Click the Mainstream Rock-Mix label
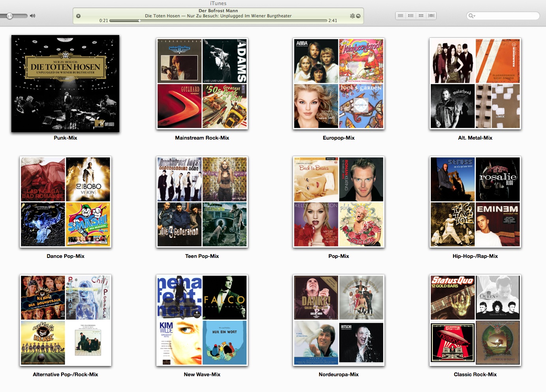546x392 pixels. 202,138
